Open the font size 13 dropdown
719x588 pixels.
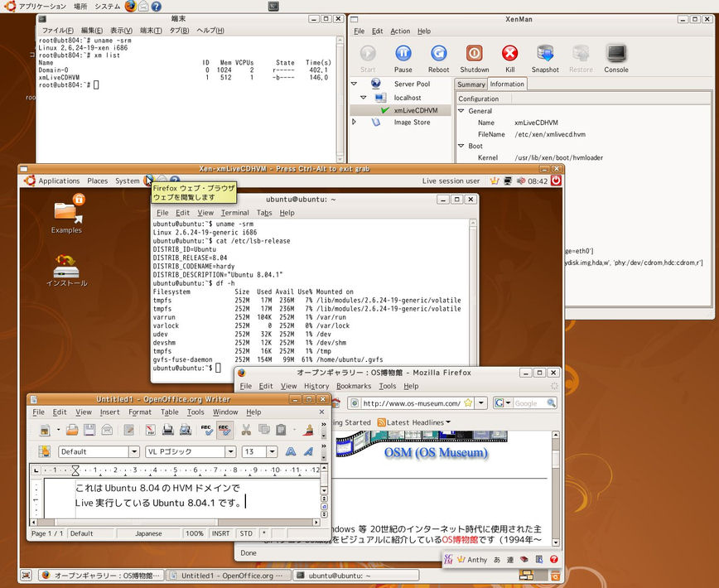click(x=273, y=451)
